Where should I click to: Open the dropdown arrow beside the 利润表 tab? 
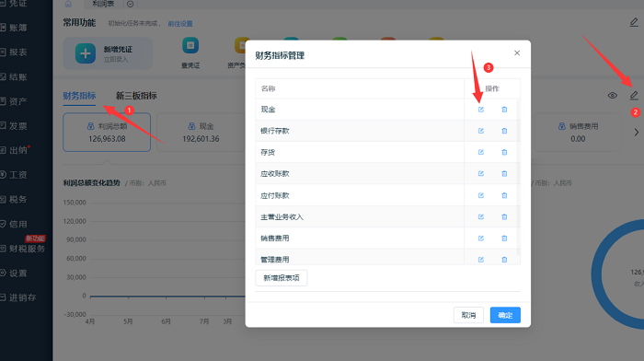coord(131,4)
